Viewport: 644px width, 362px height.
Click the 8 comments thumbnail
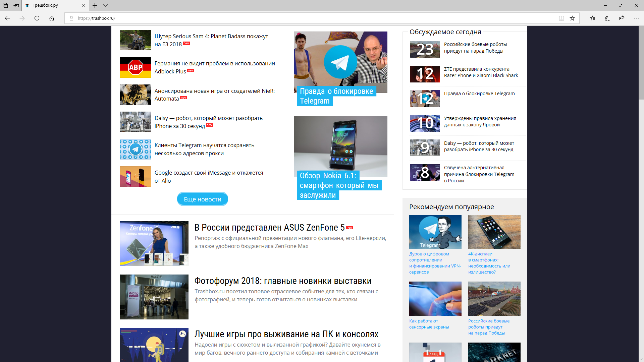click(425, 173)
